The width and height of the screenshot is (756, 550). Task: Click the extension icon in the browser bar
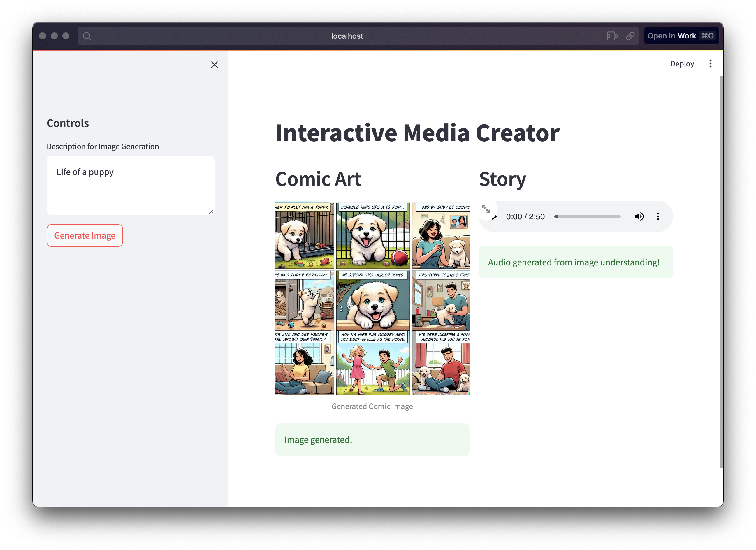click(612, 36)
